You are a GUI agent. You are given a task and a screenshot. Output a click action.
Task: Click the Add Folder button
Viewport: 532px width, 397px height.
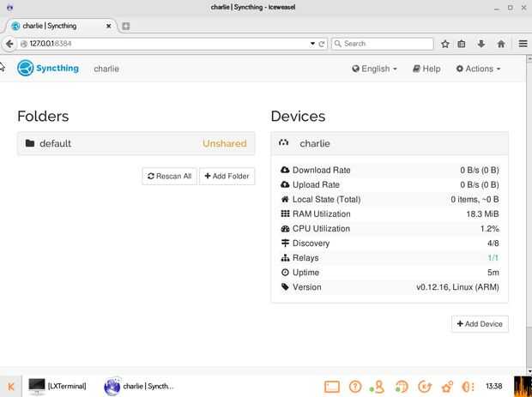point(227,176)
